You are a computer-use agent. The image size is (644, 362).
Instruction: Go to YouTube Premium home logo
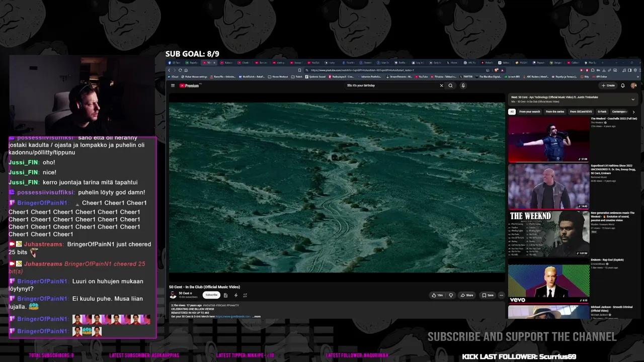190,85
